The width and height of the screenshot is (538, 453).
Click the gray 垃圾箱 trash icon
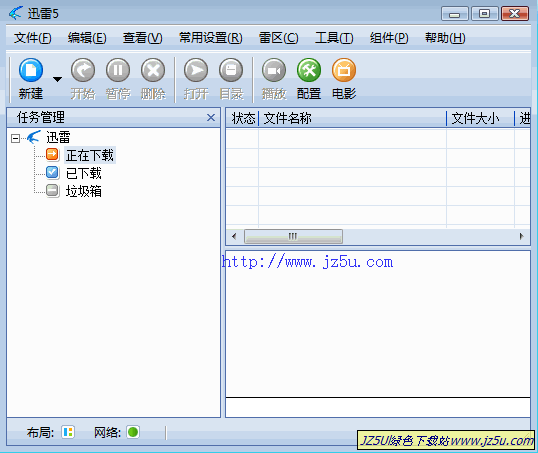click(52, 190)
